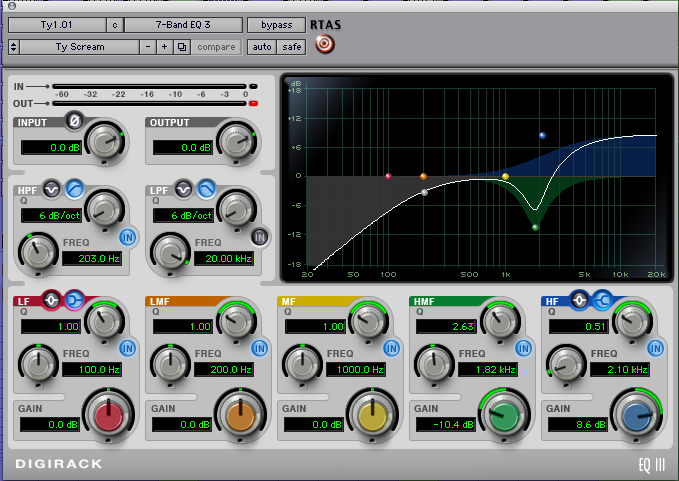The height and width of the screenshot is (481, 679).
Task: Click the output gain 0.0 dB field
Action: point(183,148)
